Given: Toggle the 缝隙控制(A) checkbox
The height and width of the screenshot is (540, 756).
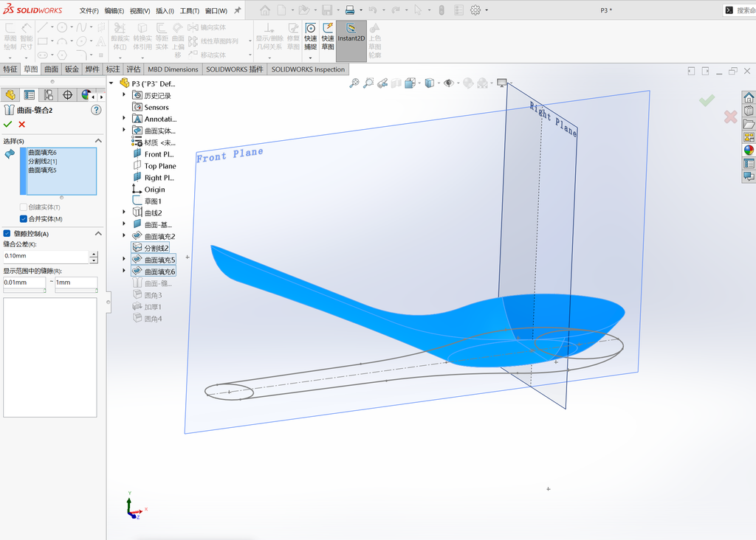Looking at the screenshot, I should 7,233.
